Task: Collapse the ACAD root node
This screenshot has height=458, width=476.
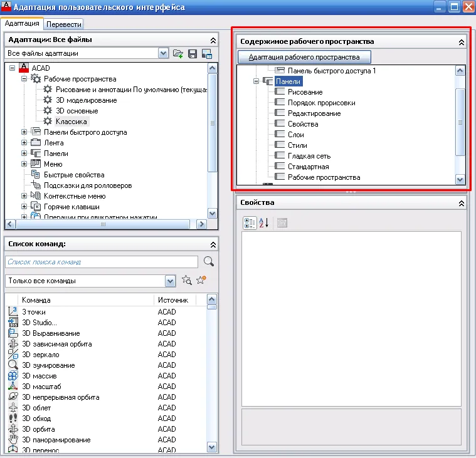Action: [x=12, y=68]
